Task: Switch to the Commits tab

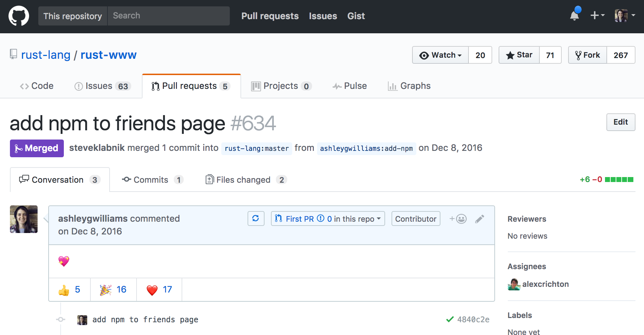Action: point(152,180)
